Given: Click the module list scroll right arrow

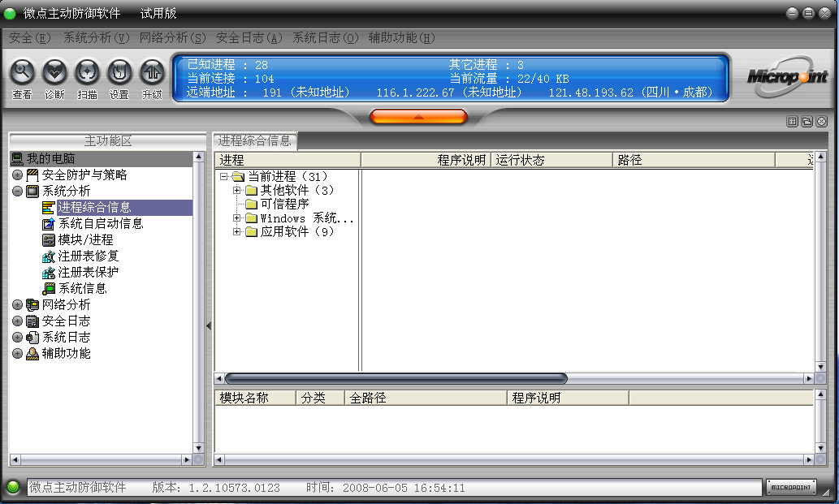Looking at the screenshot, I should click(x=808, y=459).
